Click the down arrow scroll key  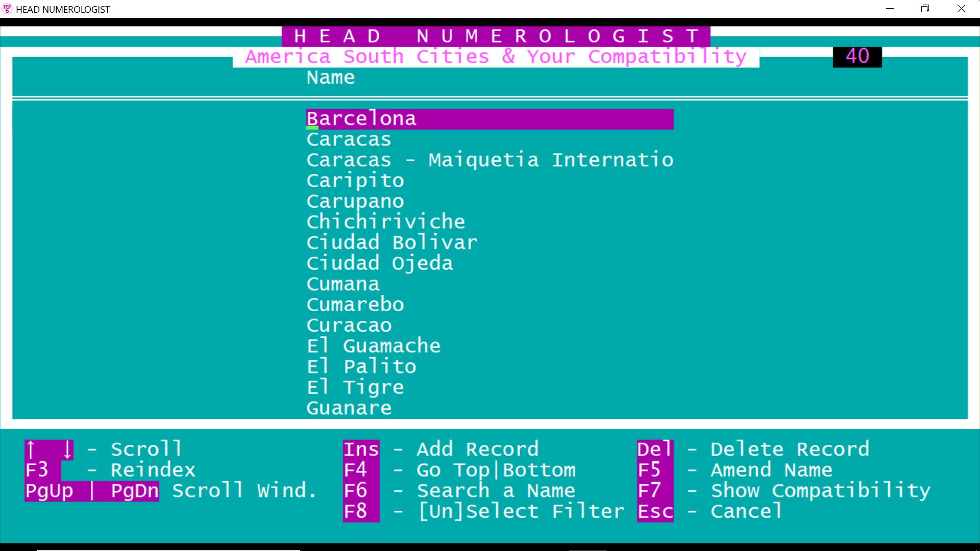tap(67, 449)
